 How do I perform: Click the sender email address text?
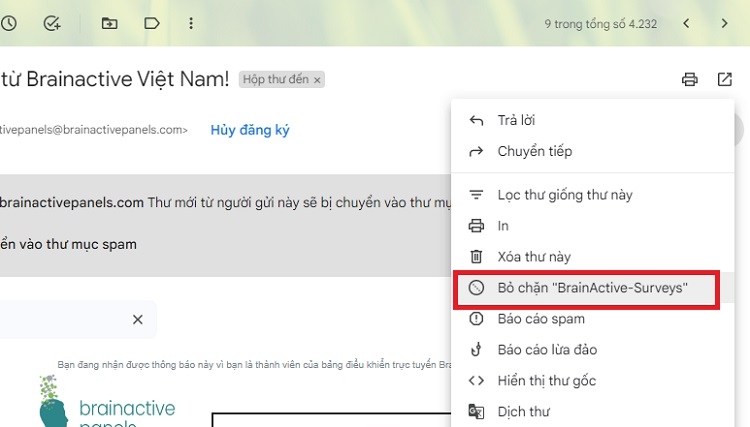pos(94,130)
